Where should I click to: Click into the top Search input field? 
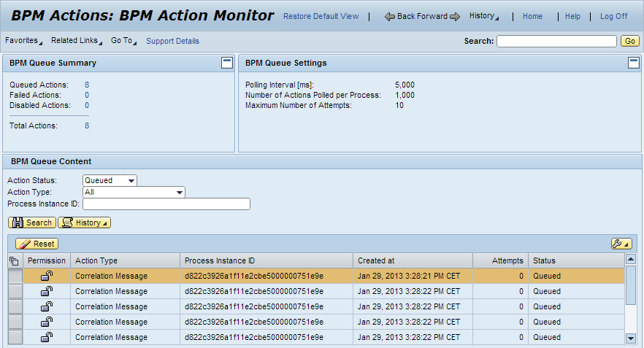(x=556, y=41)
